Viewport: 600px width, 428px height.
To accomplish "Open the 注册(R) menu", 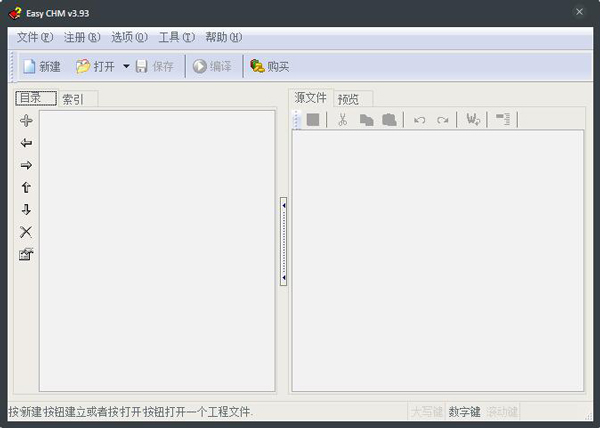I will [x=82, y=37].
